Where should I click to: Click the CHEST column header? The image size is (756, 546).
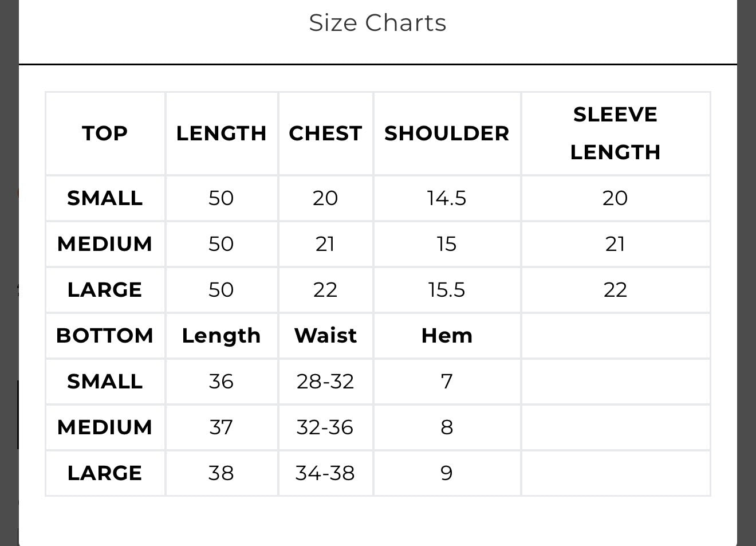point(325,133)
